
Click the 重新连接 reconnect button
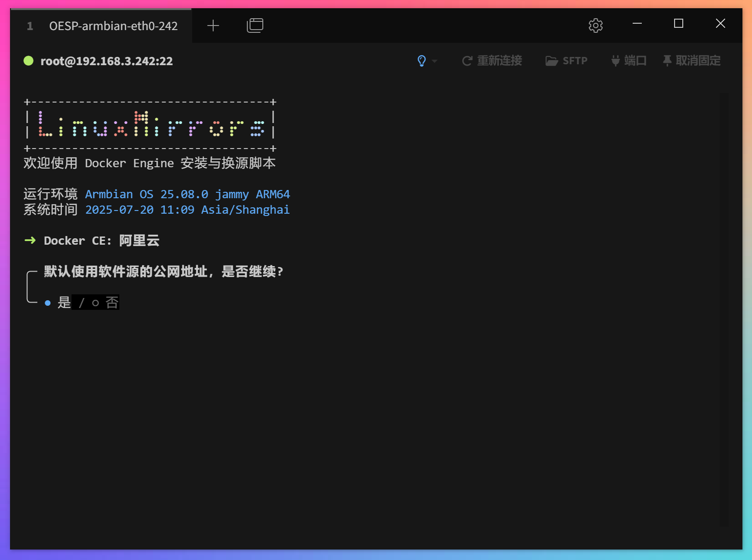tap(499, 61)
